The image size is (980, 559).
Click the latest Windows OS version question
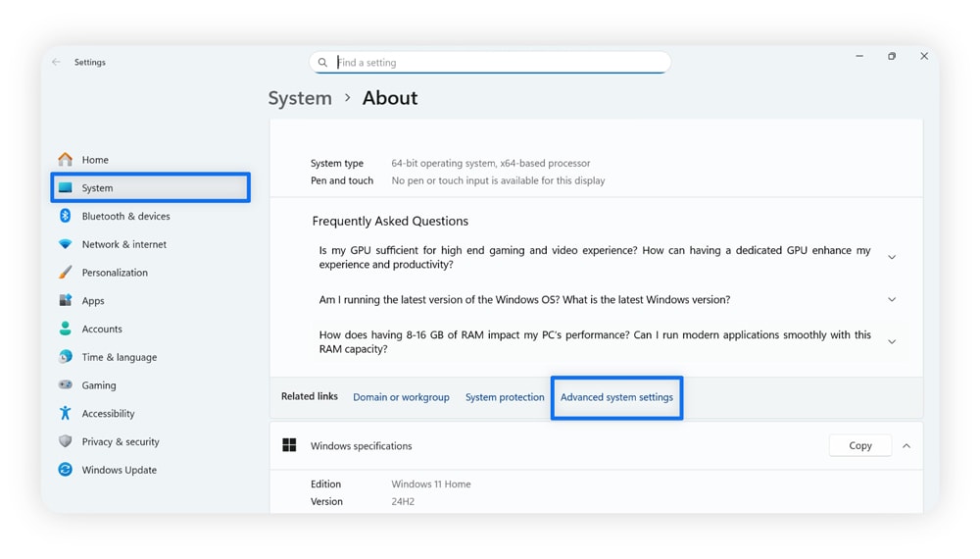pos(524,299)
